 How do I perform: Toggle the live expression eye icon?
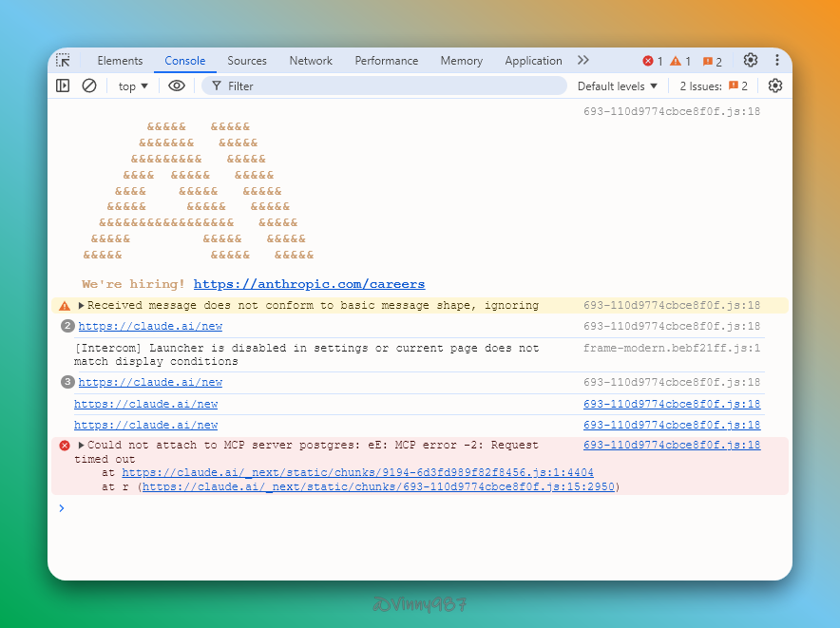coord(176,86)
